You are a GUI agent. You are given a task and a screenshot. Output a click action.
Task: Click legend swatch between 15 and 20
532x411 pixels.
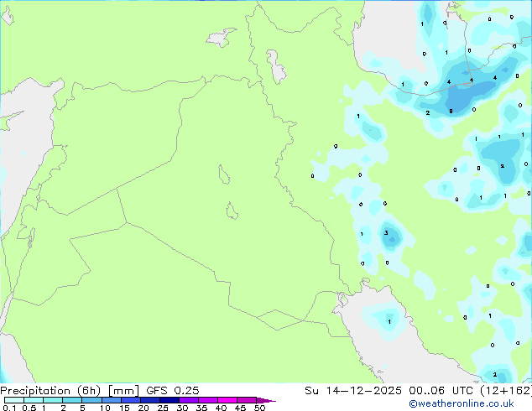click(x=130, y=400)
